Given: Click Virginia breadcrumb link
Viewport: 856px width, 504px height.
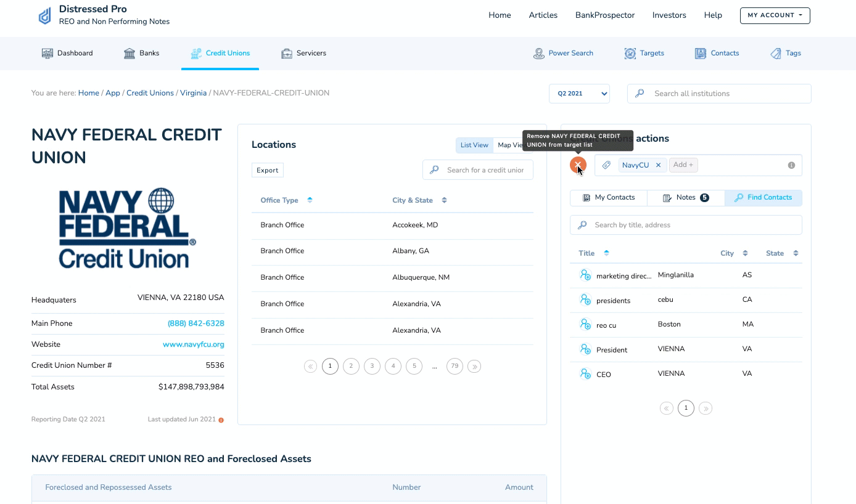Looking at the screenshot, I should (193, 93).
